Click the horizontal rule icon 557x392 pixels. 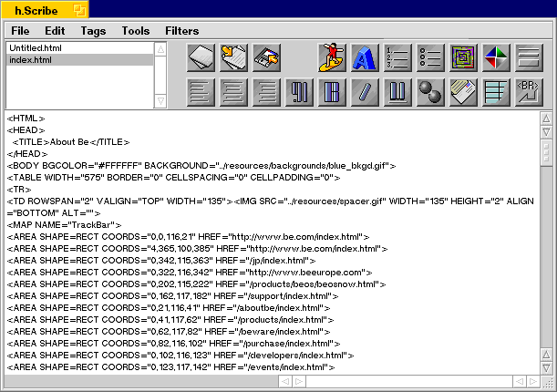(529, 57)
